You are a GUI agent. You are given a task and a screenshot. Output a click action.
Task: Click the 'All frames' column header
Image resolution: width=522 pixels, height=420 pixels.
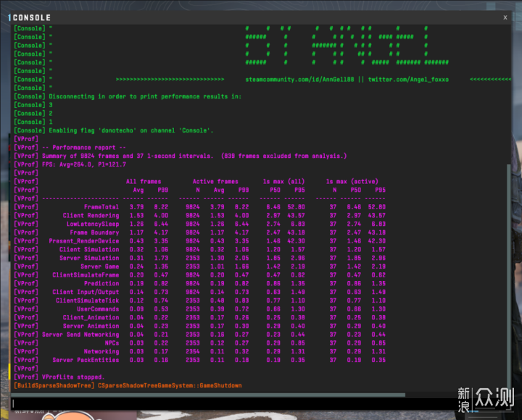144,182
